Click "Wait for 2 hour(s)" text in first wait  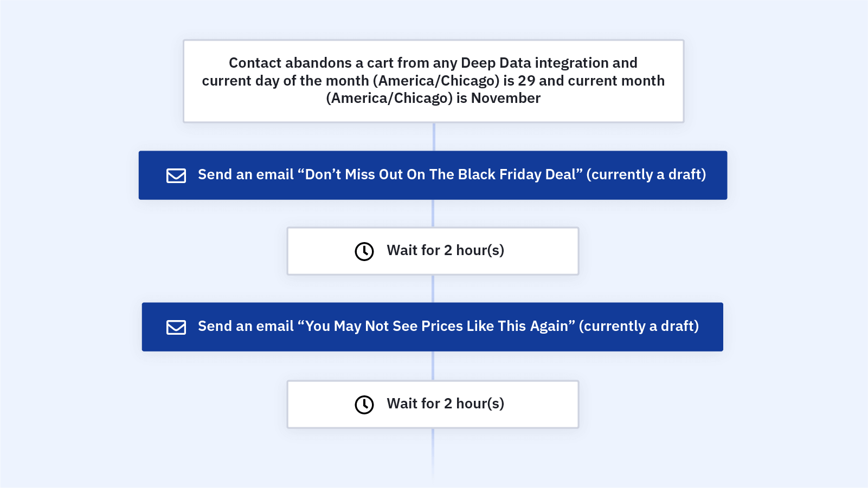[x=445, y=250]
